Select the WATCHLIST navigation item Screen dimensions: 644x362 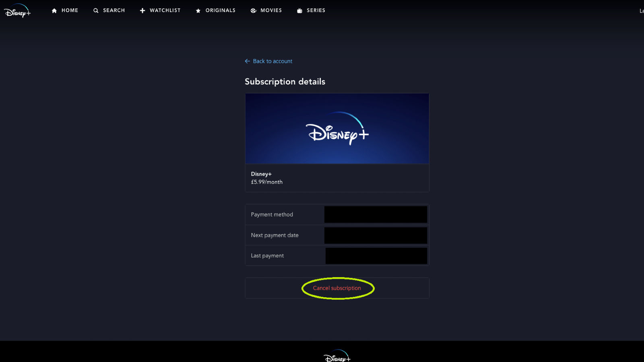[x=165, y=10]
